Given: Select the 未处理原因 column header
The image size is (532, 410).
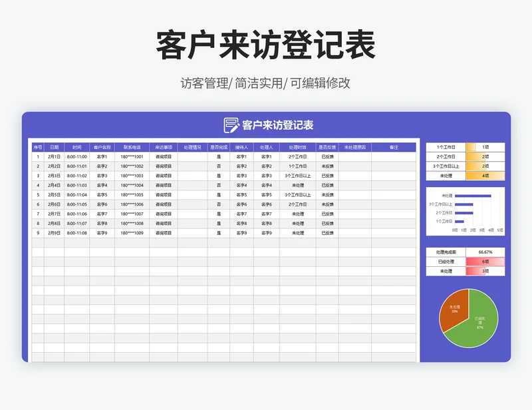Looking at the screenshot, I should [355, 147].
